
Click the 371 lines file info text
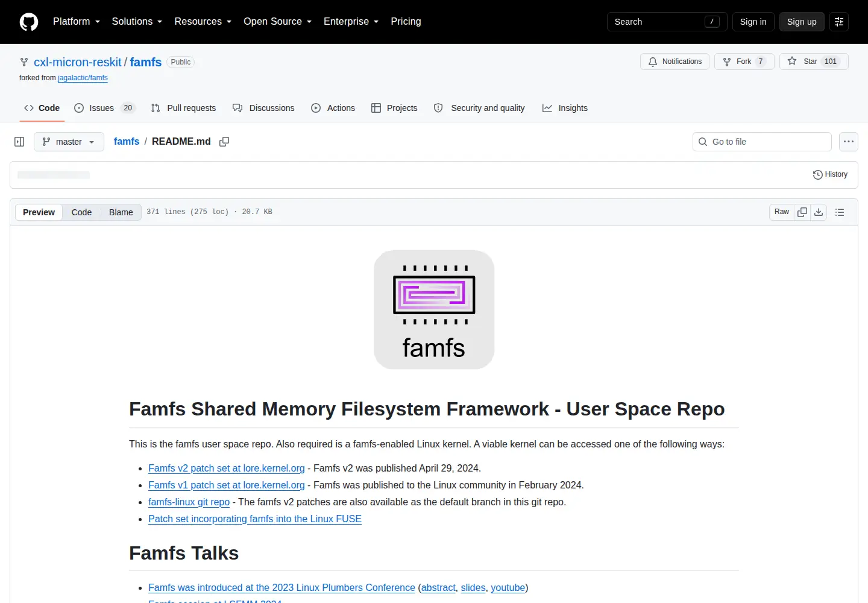click(x=209, y=212)
